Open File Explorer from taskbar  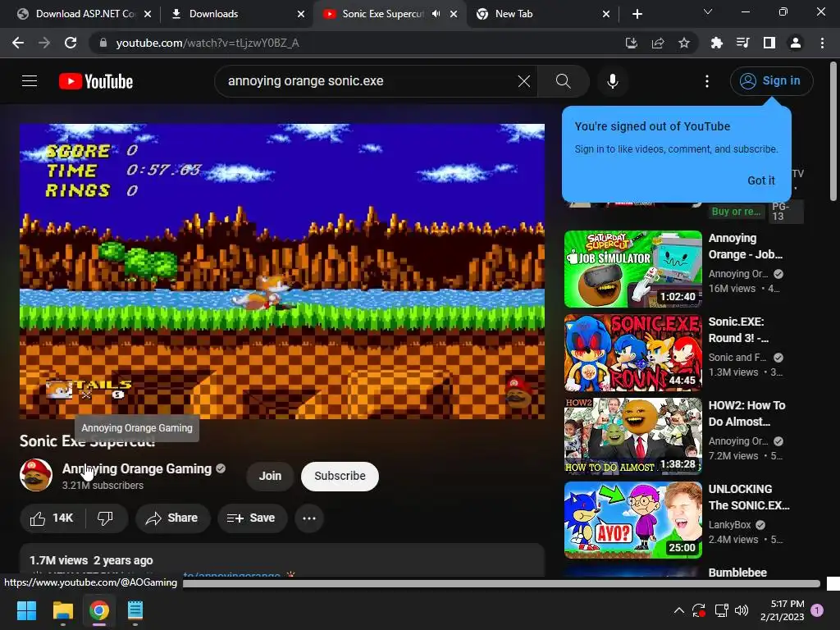pyautogui.click(x=62, y=610)
